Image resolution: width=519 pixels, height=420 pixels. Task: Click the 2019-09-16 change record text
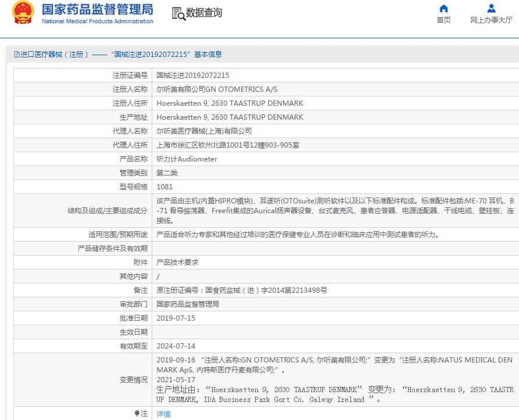(334, 364)
